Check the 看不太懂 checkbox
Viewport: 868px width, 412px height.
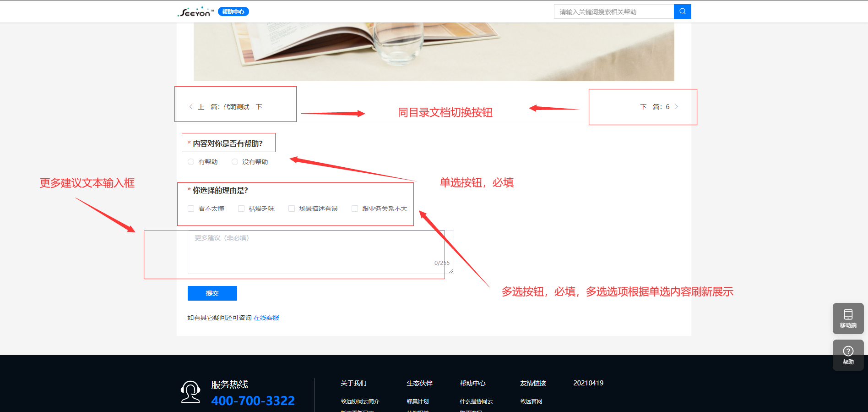click(x=191, y=209)
